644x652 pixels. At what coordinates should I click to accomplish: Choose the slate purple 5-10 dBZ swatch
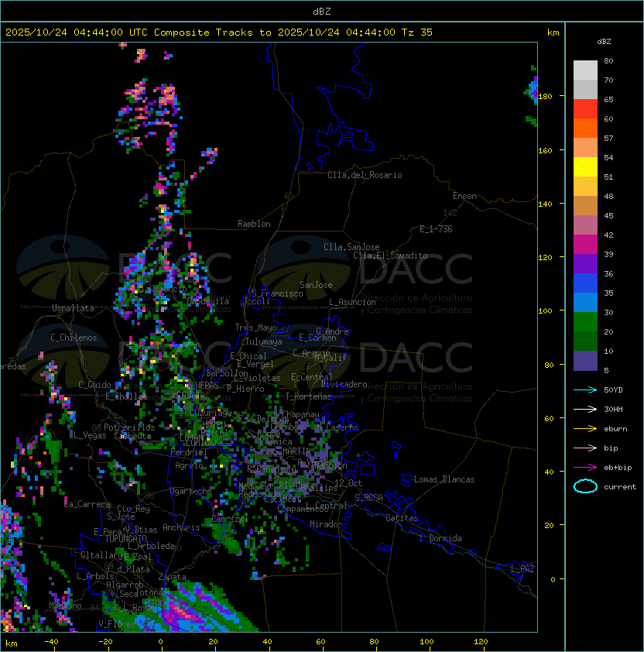[585, 361]
